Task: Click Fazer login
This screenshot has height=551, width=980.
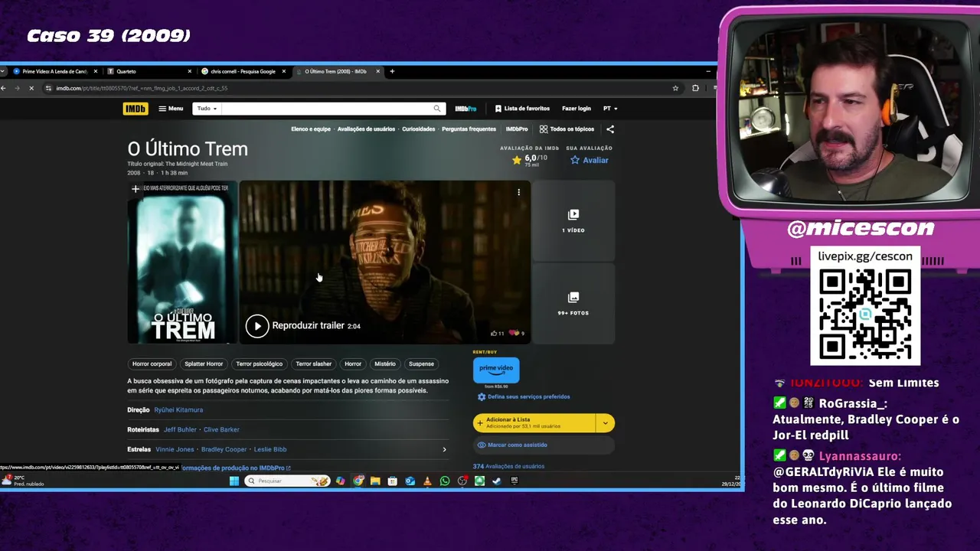Action: click(x=576, y=109)
